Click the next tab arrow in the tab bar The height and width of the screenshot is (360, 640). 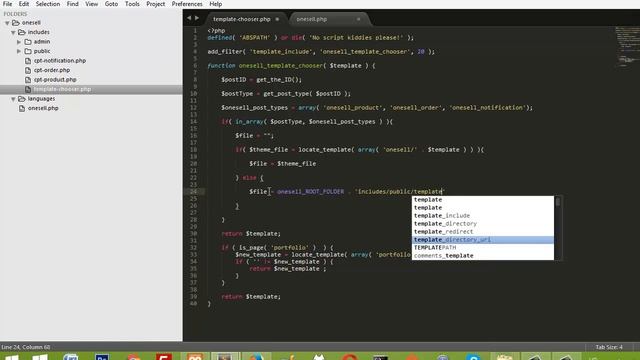pos(197,18)
